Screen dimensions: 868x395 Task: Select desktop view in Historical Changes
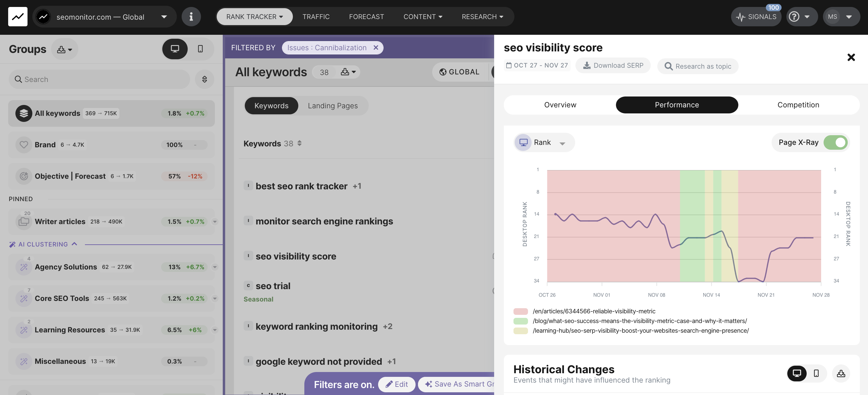coord(797,373)
